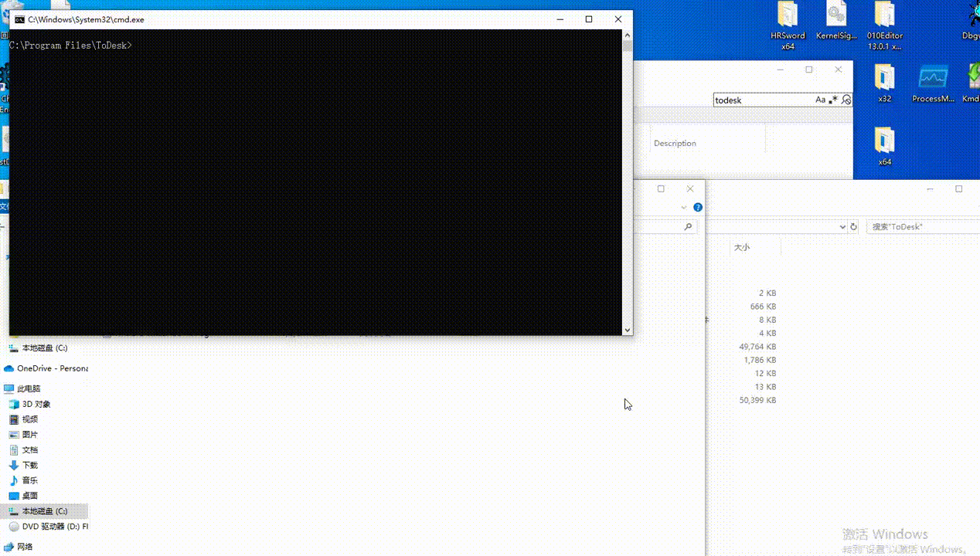Click the todesk search input field
980x556 pixels.
(x=763, y=100)
